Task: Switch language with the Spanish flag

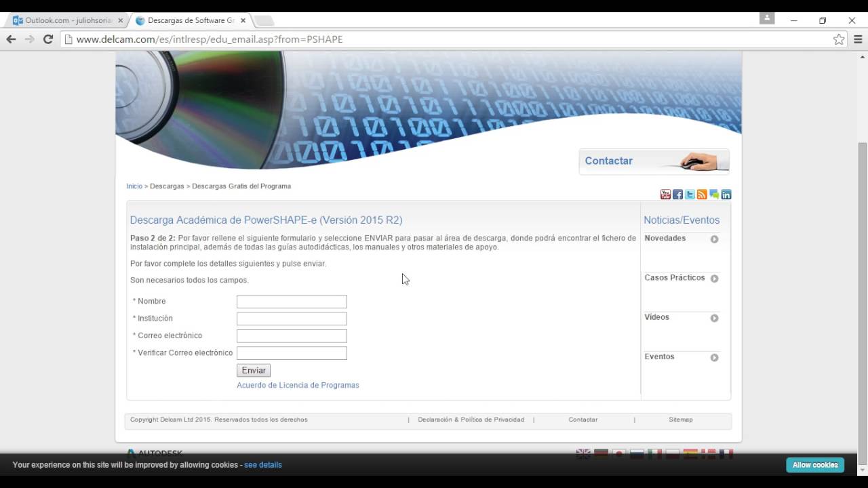Action: click(x=690, y=453)
